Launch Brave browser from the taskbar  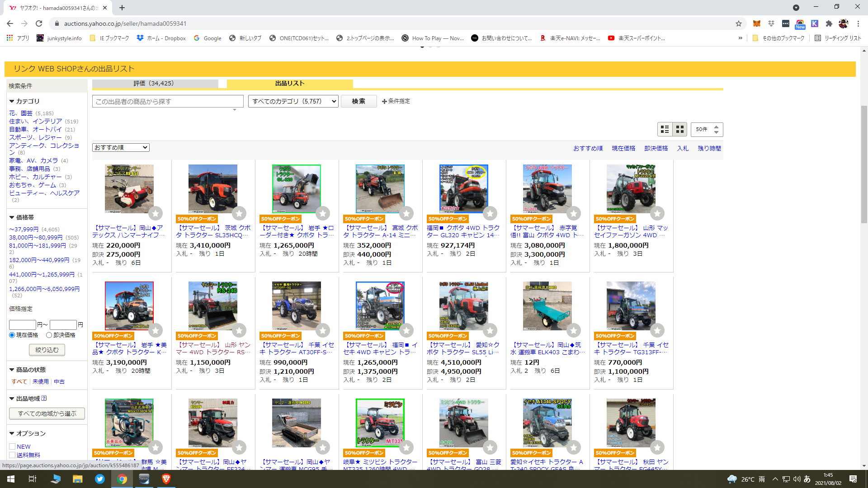(x=166, y=479)
